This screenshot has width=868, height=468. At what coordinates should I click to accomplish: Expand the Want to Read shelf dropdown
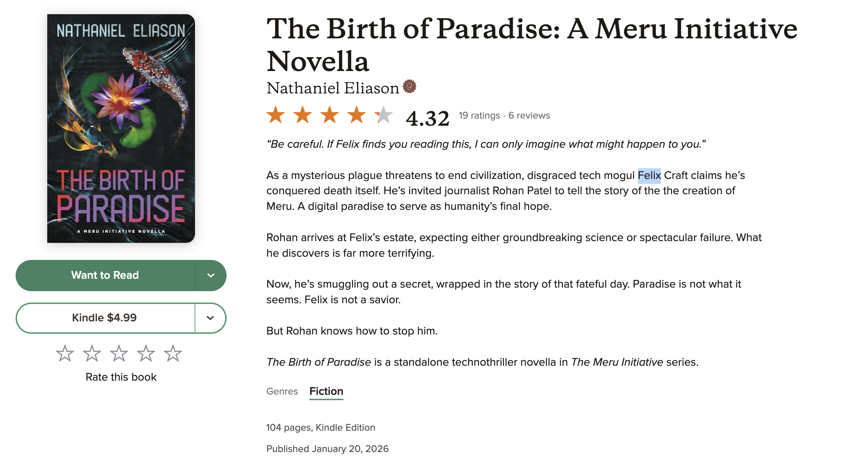click(211, 276)
